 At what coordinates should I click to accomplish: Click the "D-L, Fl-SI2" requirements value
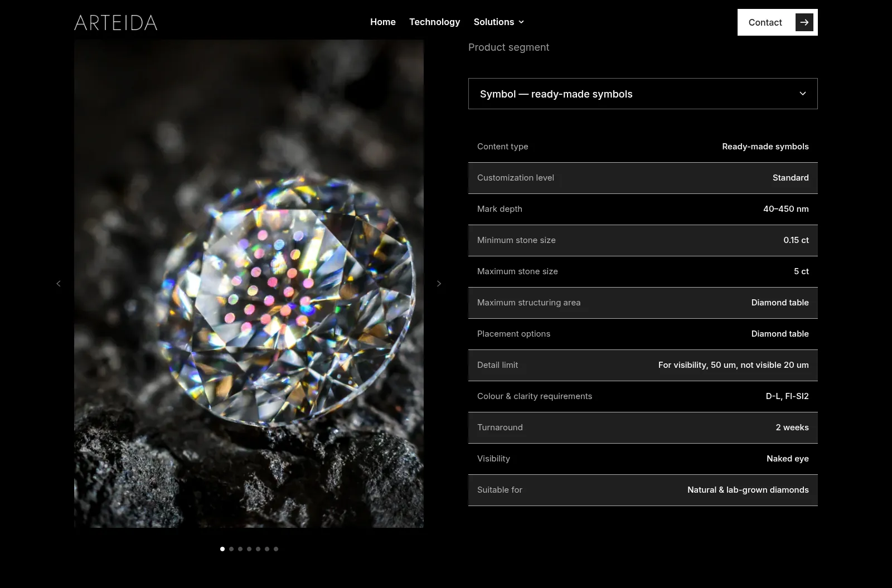pos(787,396)
